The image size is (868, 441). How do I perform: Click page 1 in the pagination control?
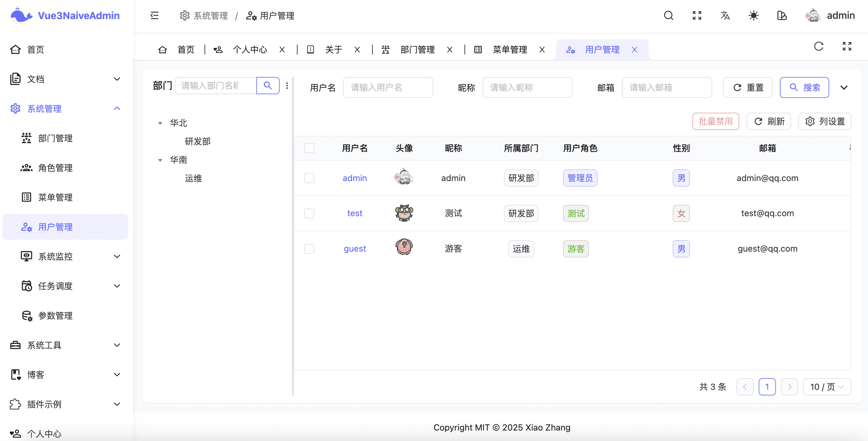pyautogui.click(x=768, y=387)
